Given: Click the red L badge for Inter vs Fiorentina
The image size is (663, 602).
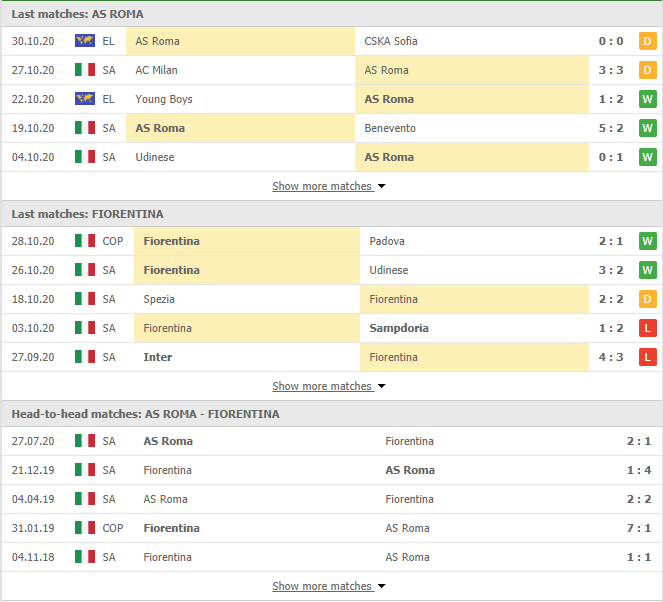Looking at the screenshot, I should coord(647,357).
